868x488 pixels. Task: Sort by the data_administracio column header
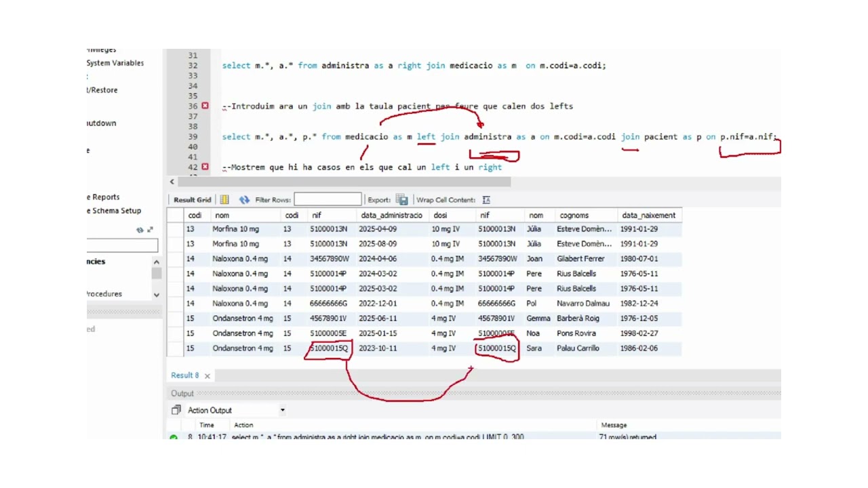tap(391, 216)
